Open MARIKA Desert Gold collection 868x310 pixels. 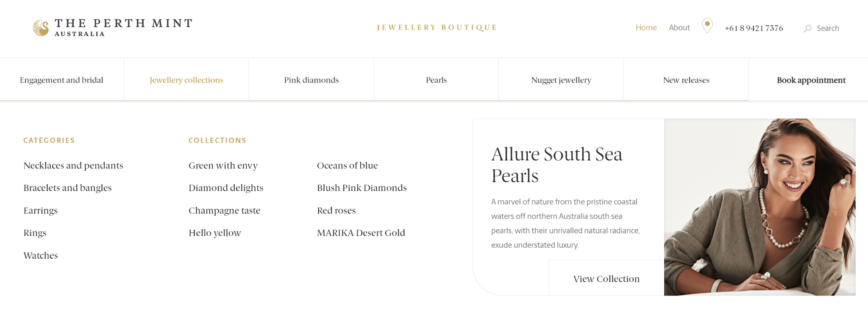point(361,233)
